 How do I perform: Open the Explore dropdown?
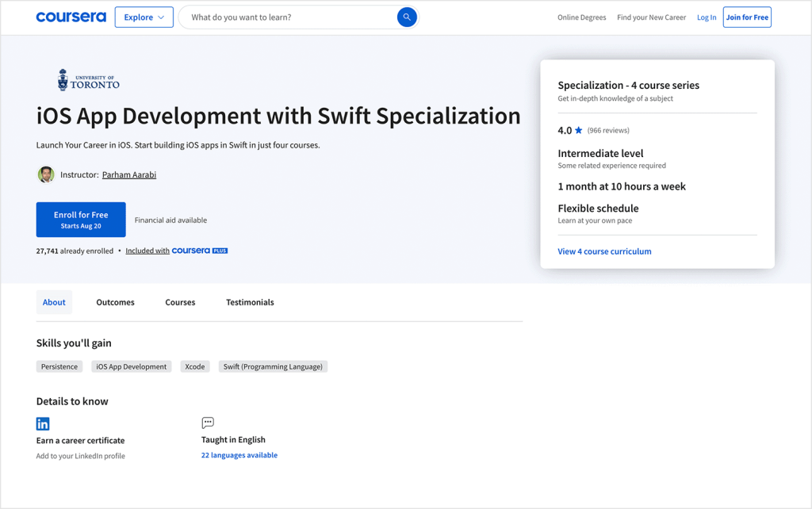pos(144,17)
